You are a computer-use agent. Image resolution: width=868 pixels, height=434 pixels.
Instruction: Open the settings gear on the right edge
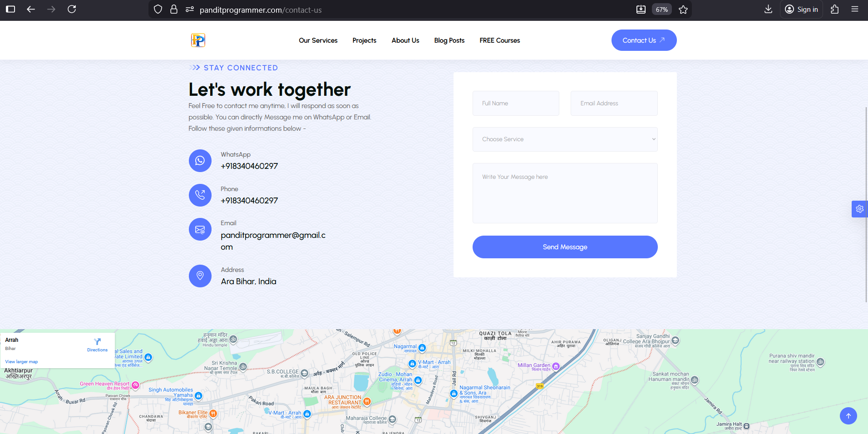click(x=859, y=209)
